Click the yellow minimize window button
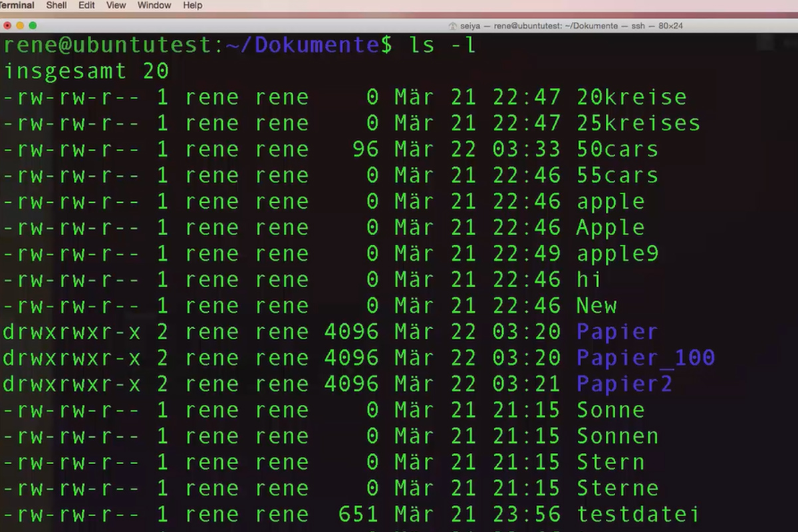This screenshot has height=532, width=798. pos(20,26)
